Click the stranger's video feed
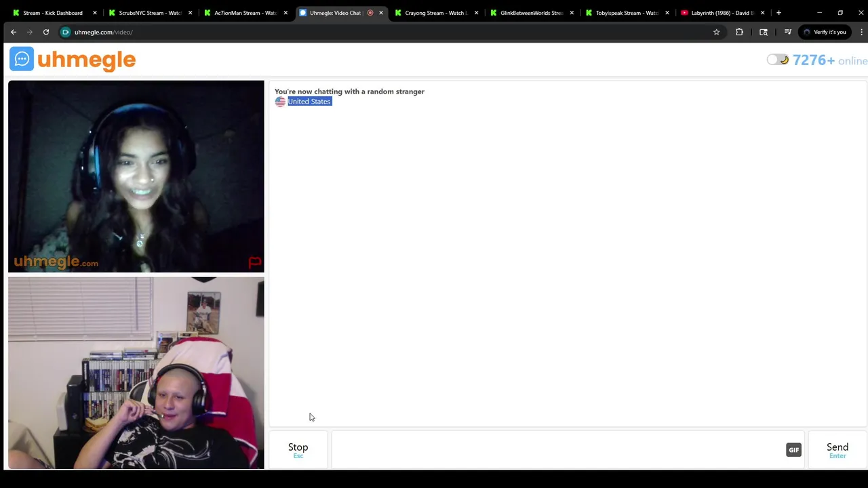Viewport: 868px width, 488px height. pos(136,176)
